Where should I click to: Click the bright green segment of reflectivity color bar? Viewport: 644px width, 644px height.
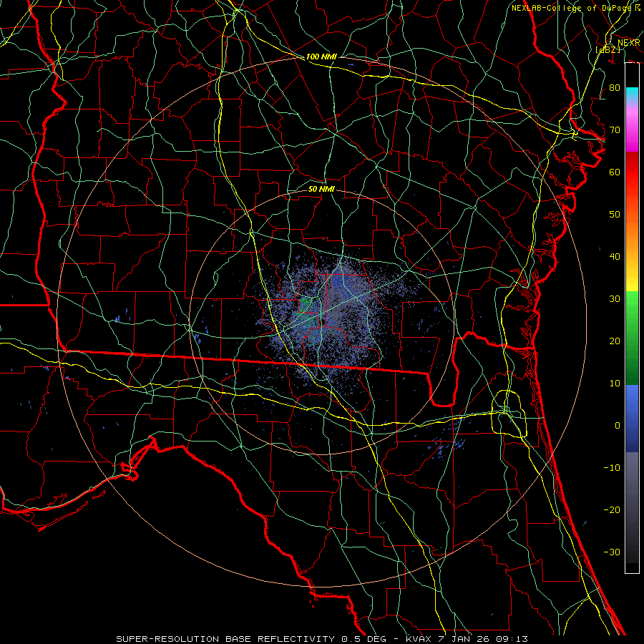click(632, 308)
